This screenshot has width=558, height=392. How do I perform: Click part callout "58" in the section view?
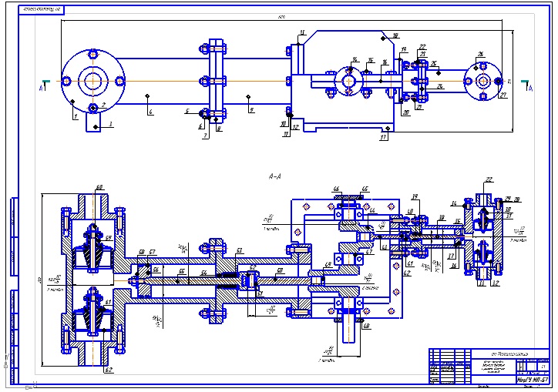(141, 252)
